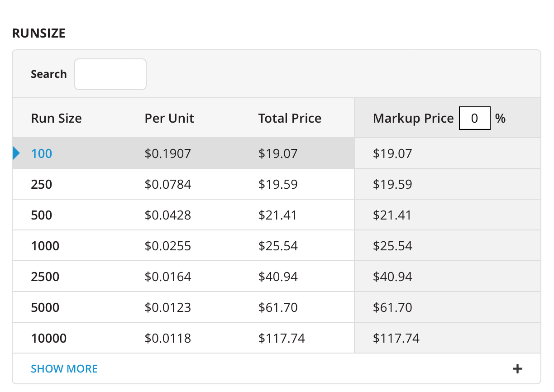554x392 pixels.
Task: Click SHOW MORE link
Action: coord(64,369)
